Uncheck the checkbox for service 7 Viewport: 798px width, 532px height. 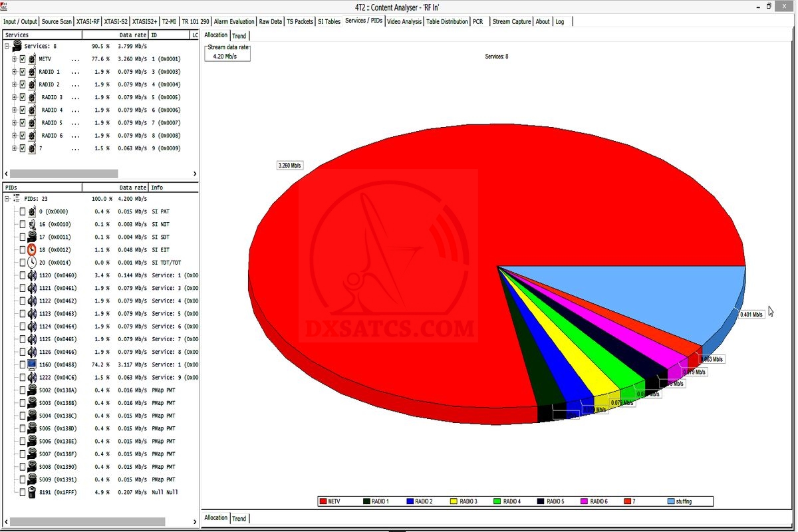coord(23,148)
